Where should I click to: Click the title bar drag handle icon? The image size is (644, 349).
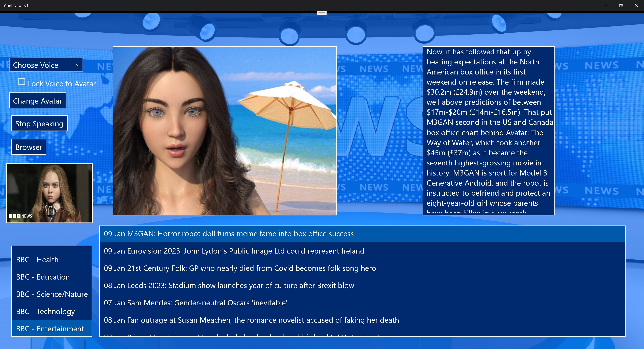[x=322, y=13]
